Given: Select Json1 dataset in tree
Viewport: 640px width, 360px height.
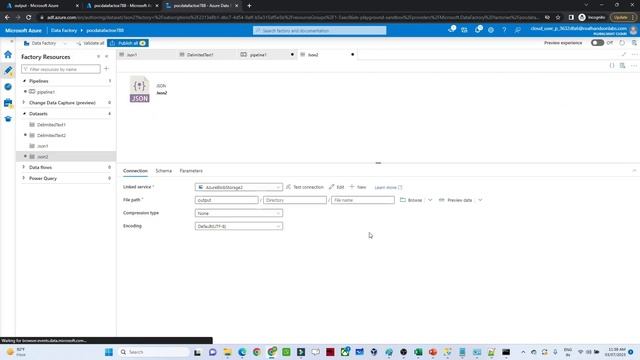Looking at the screenshot, I should pyautogui.click(x=42, y=146).
